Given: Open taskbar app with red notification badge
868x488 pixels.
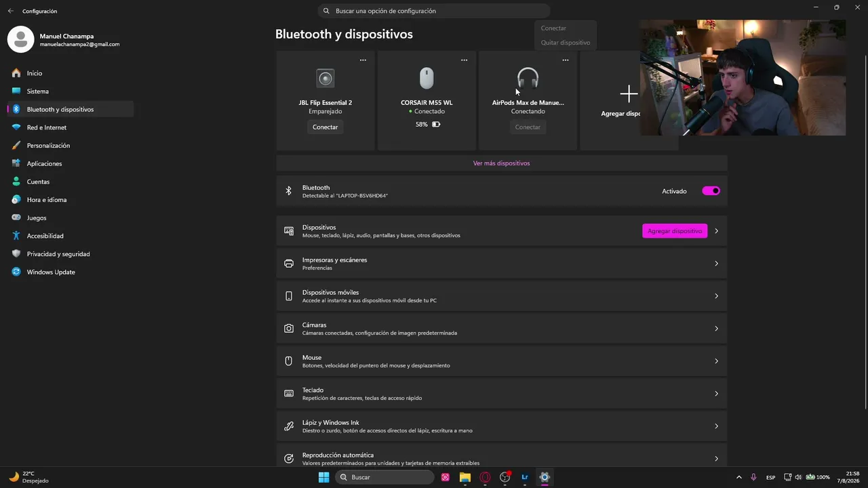Looking at the screenshot, I should tap(505, 477).
